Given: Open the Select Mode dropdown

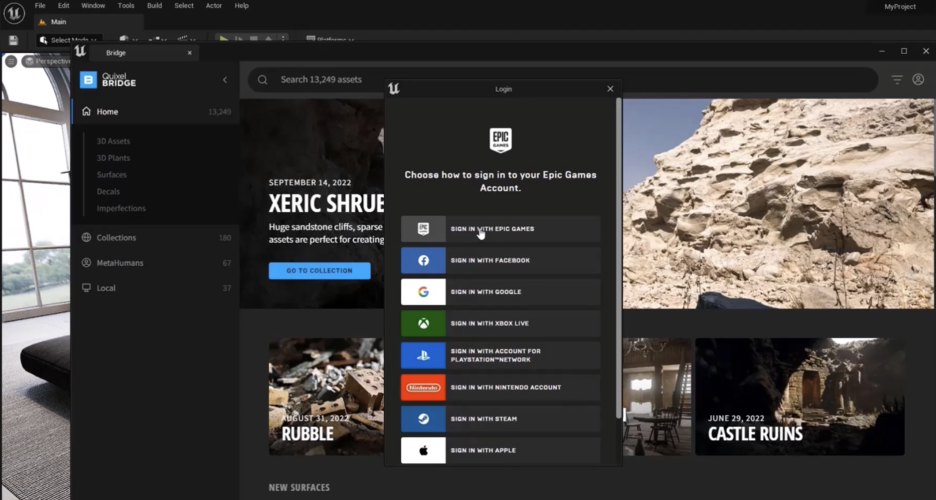Looking at the screenshot, I should click(69, 40).
